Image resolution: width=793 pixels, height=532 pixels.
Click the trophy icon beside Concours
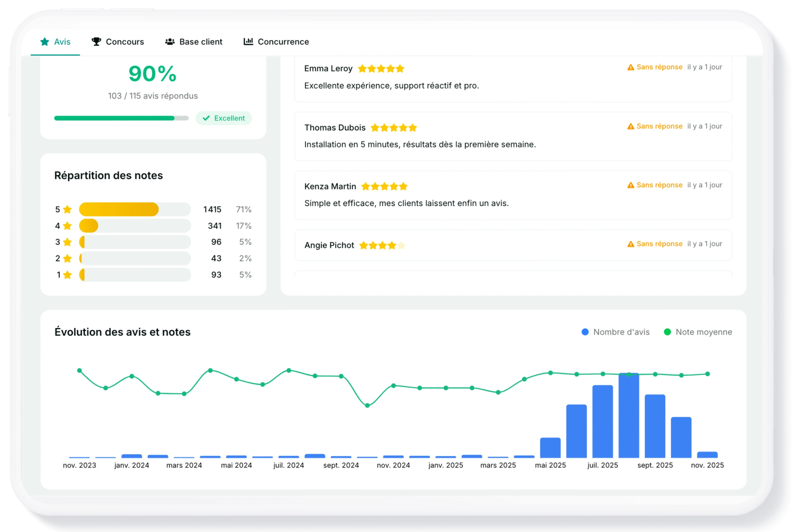[96, 41]
